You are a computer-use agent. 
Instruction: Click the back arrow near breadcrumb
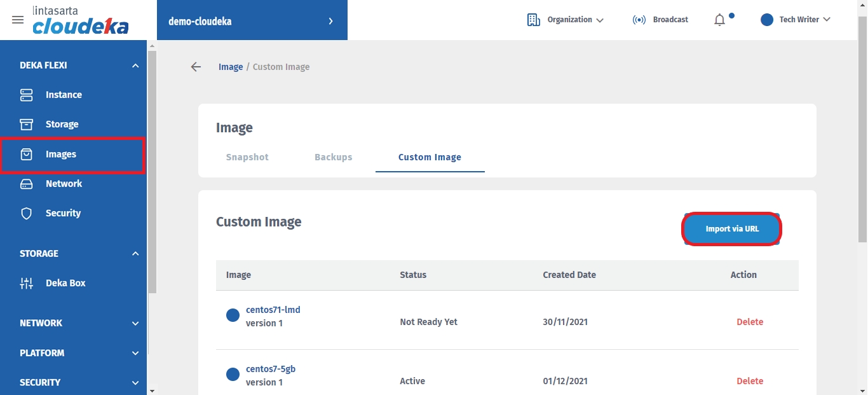[x=196, y=67]
